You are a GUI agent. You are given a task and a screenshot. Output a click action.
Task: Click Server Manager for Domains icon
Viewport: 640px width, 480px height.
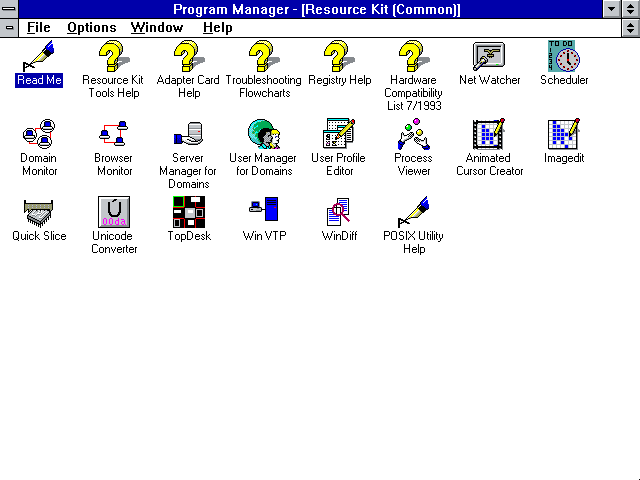[x=188, y=133]
